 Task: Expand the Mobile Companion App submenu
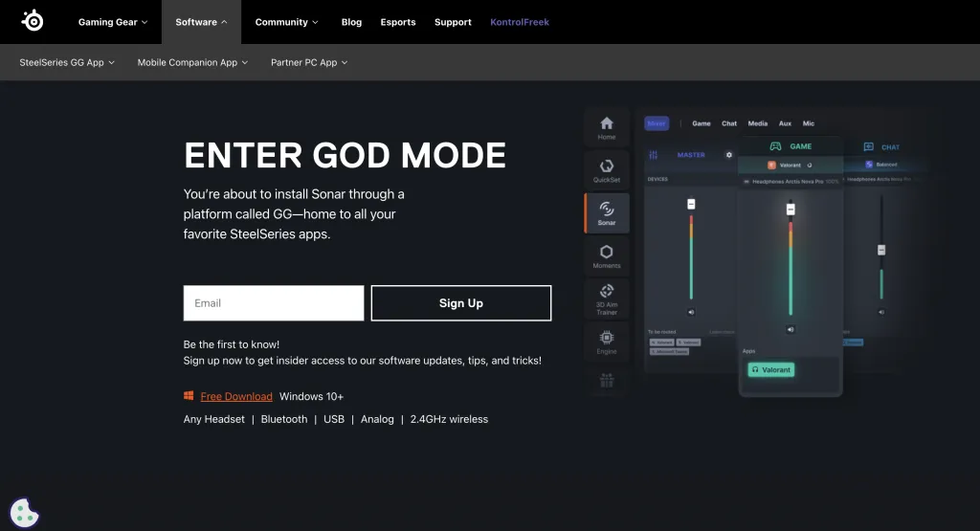click(192, 62)
